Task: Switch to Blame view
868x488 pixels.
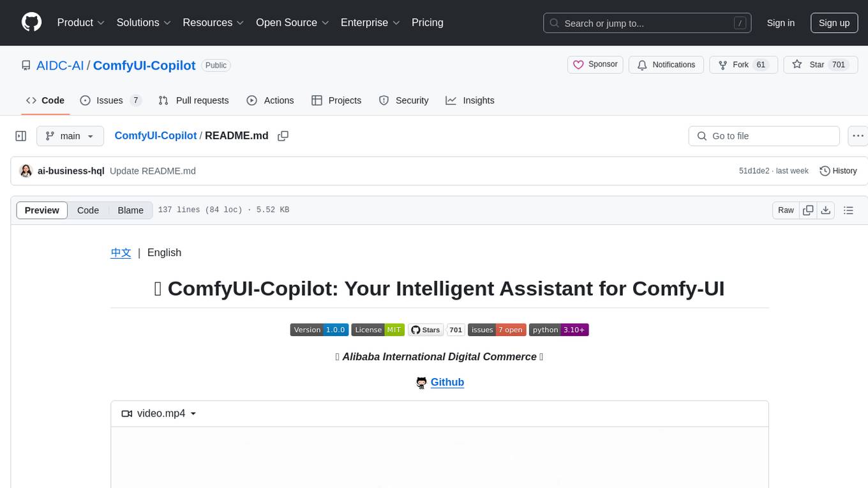Action: coord(130,210)
